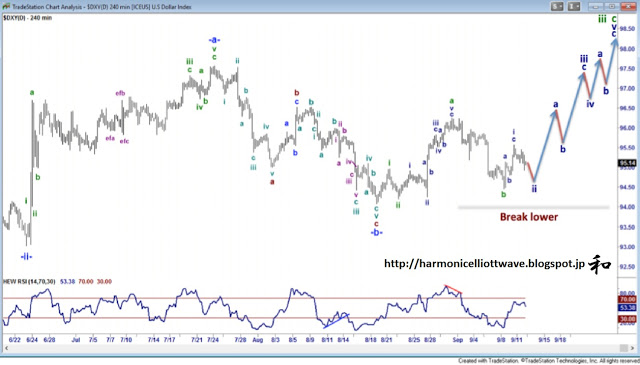Click the Aug date axis label
This screenshot has height=365, width=640.
[x=258, y=340]
